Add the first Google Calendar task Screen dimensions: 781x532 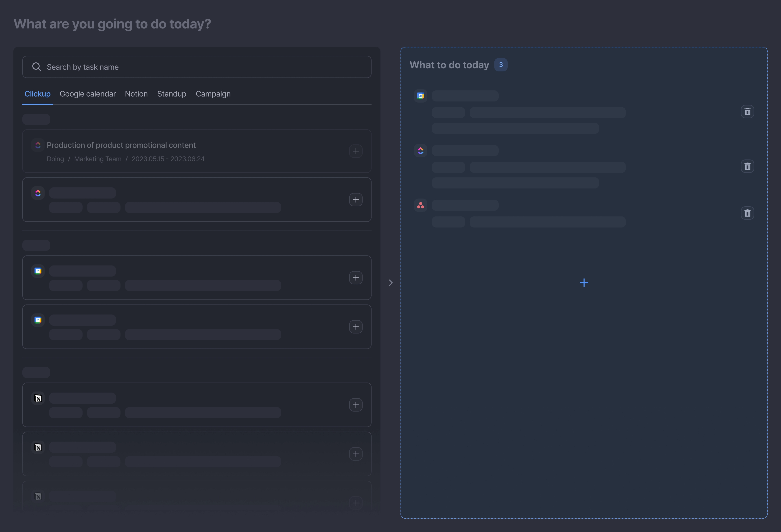(356, 278)
